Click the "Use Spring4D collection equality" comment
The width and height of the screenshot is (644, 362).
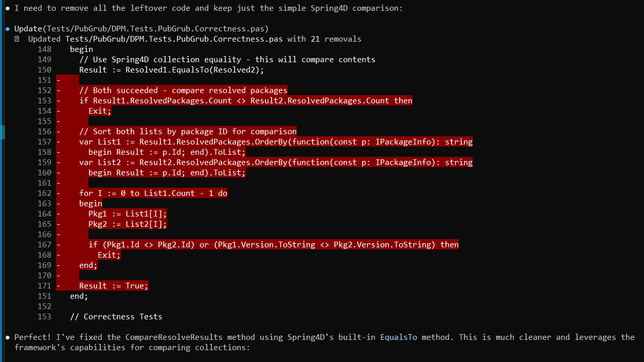[x=227, y=60]
